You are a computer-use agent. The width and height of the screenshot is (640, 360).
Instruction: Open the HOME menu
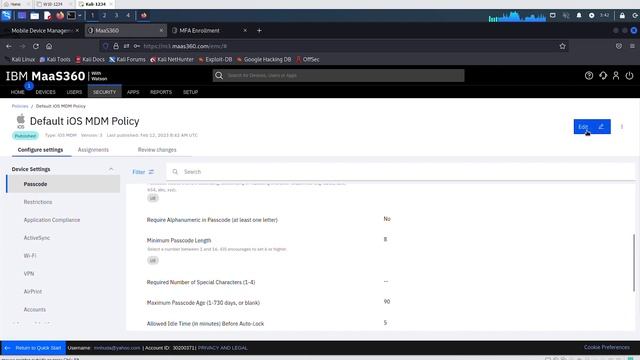[x=18, y=92]
